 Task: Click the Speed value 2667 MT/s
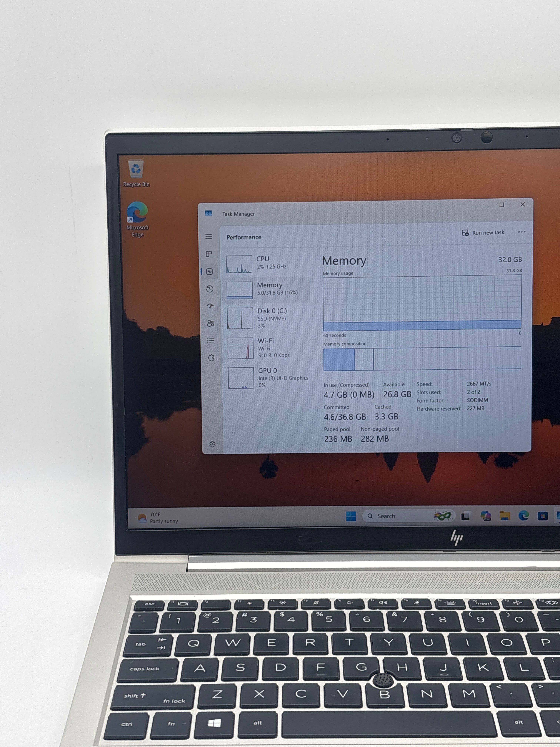[479, 384]
